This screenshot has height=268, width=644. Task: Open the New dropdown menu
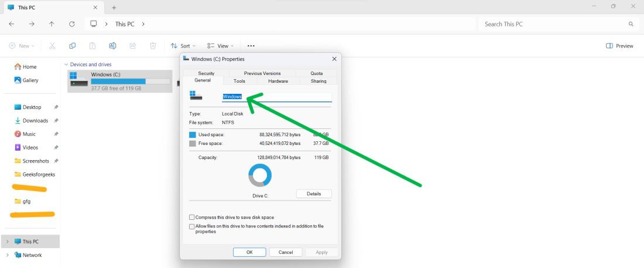pos(22,46)
